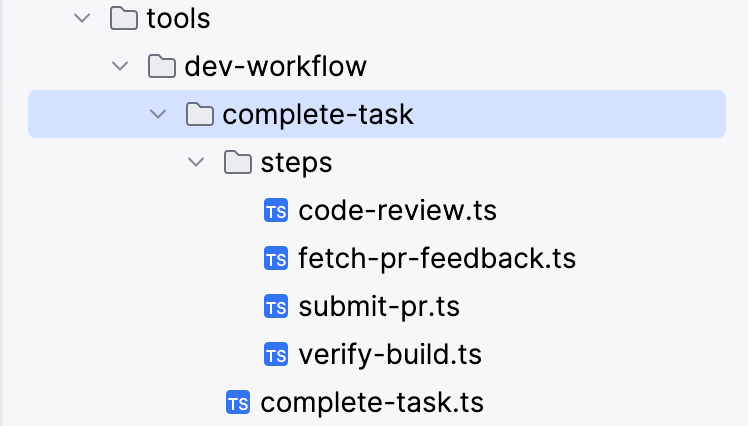Collapse the complete-task folder chevron
This screenshot has height=426, width=748.
(158, 114)
